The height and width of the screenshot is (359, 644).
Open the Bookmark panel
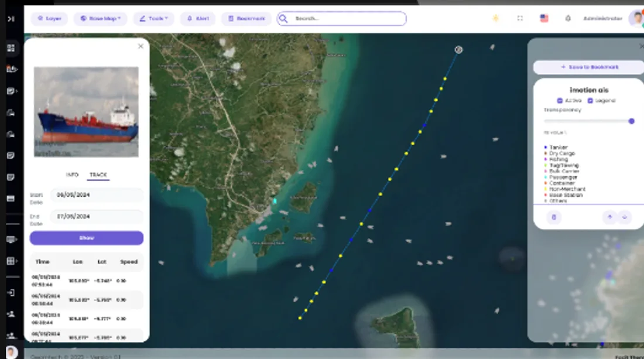[246, 19]
